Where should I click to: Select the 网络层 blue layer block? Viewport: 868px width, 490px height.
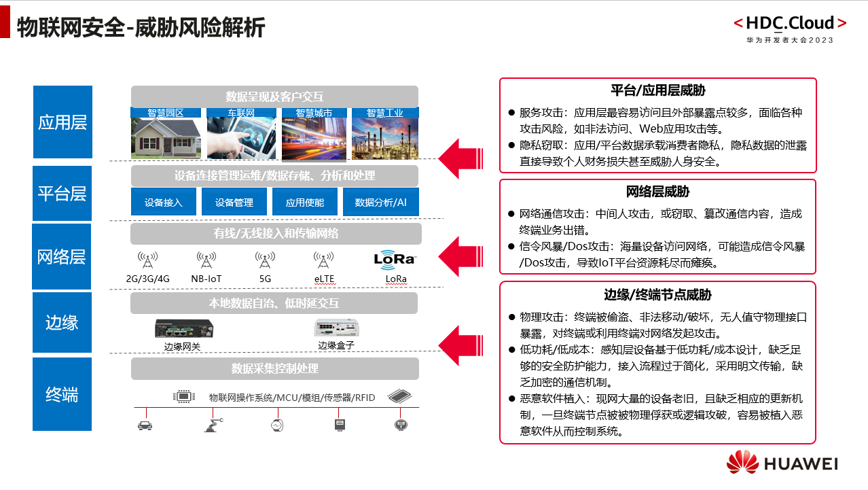click(61, 257)
